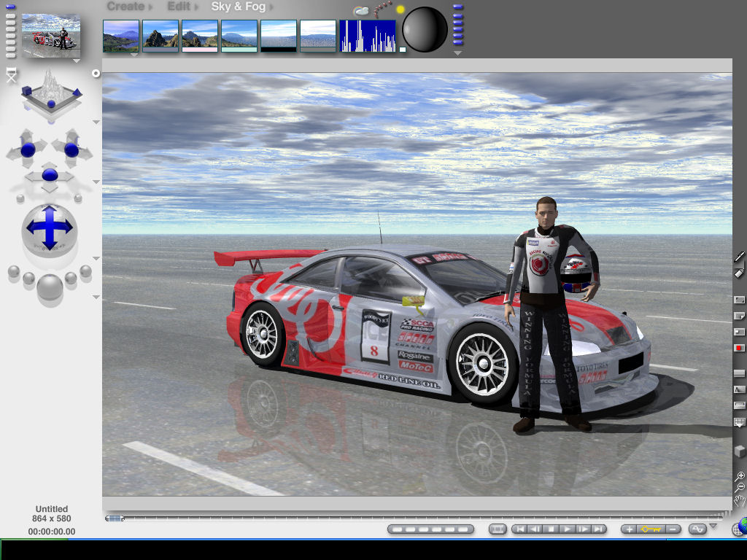Toggle the Nano Edit small rectangle icon
Image resolution: width=747 pixels, height=560 pixels.
739,332
